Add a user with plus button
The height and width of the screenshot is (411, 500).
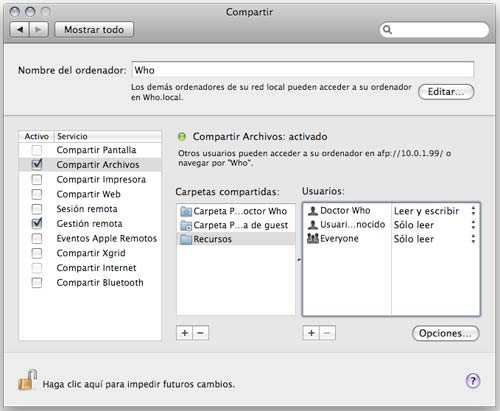(x=311, y=333)
